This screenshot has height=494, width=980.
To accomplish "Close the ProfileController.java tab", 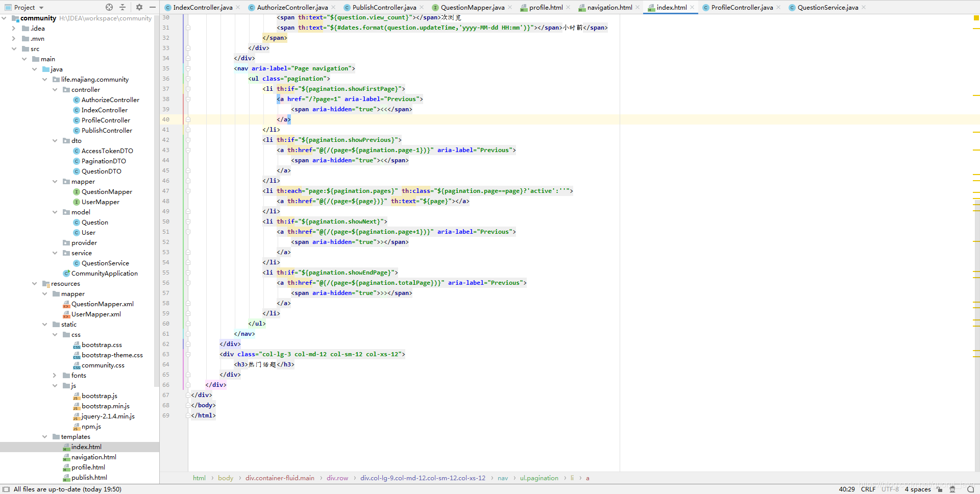I will tap(778, 7).
